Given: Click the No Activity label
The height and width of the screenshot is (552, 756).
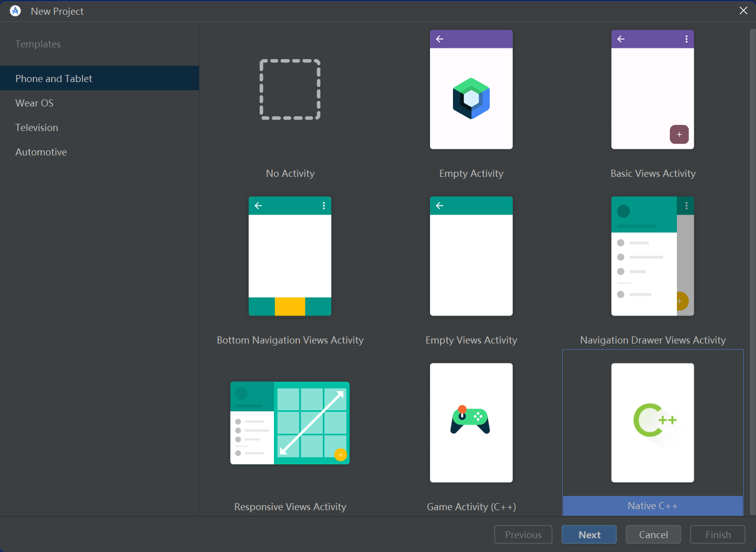Looking at the screenshot, I should click(290, 173).
